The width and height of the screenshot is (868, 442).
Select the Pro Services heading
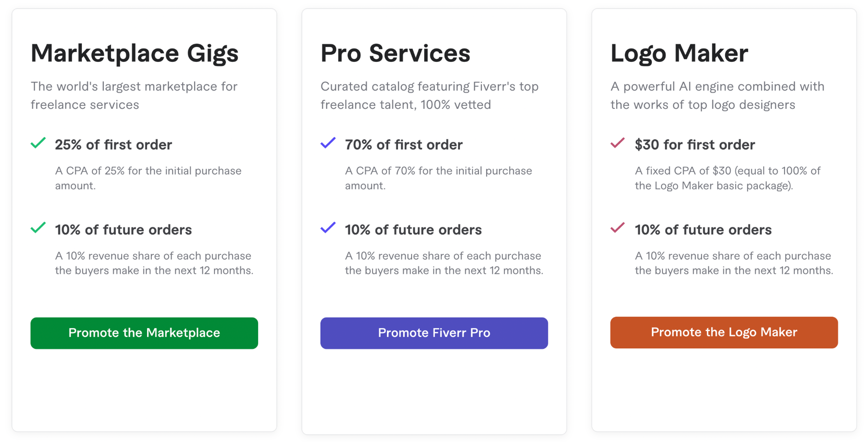coord(395,53)
